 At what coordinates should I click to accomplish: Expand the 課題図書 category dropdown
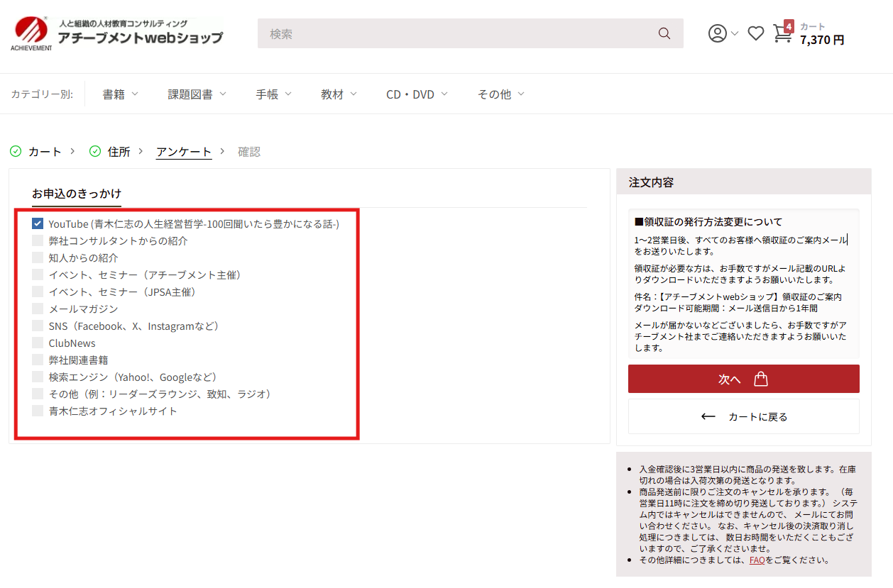point(197,94)
